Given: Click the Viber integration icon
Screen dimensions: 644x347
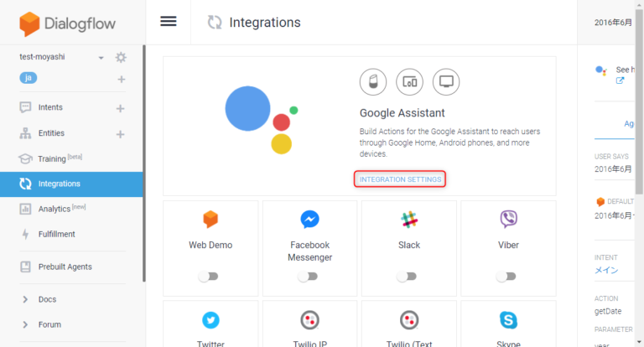Looking at the screenshot, I should click(508, 220).
